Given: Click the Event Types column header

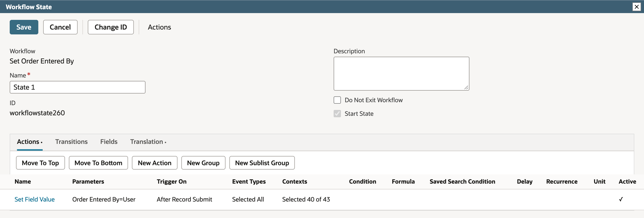Looking at the screenshot, I should pyautogui.click(x=249, y=181).
